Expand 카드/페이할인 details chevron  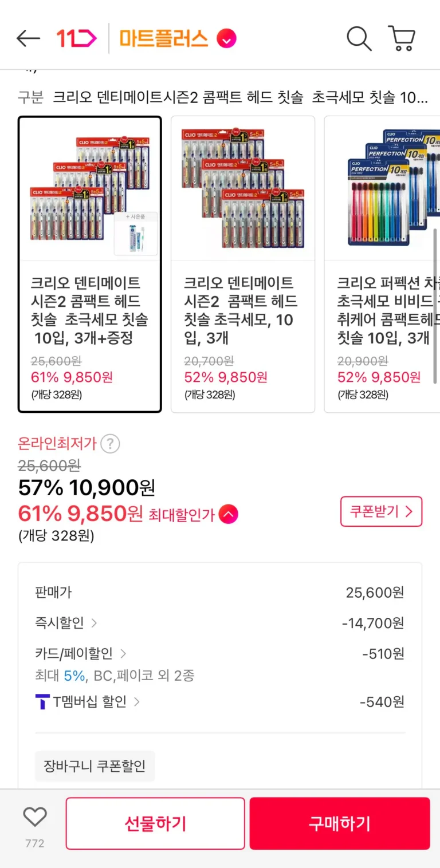tap(123, 653)
